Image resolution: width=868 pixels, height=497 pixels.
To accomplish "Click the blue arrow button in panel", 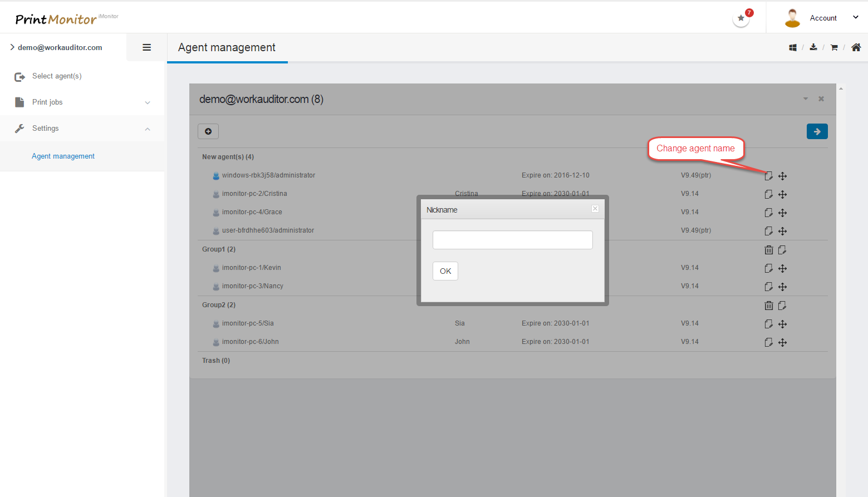I will click(x=817, y=131).
